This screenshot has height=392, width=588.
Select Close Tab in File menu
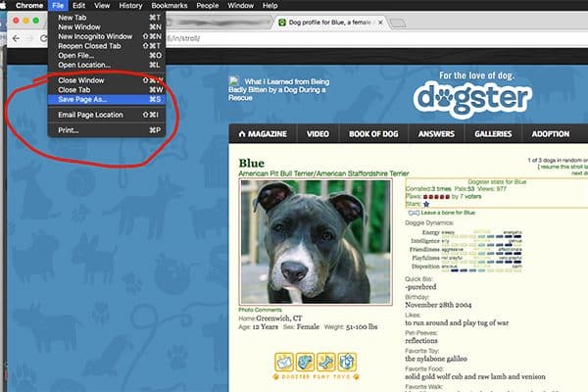click(x=107, y=89)
